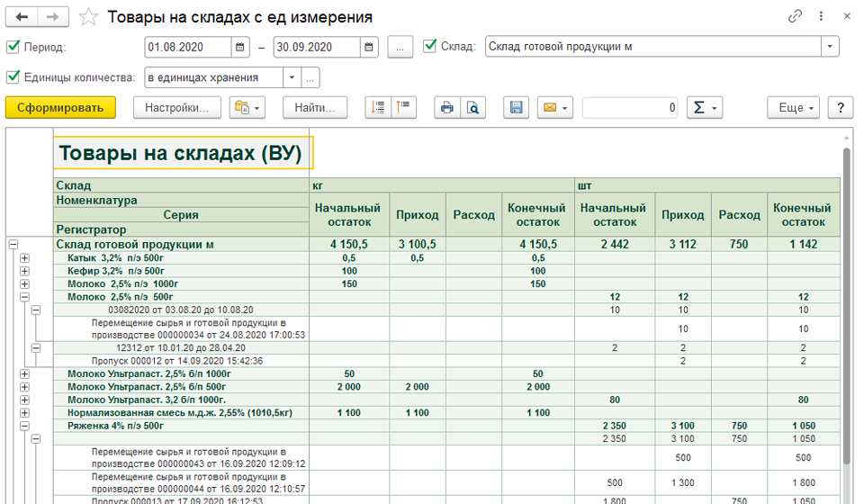Open report variants folder icon dropdown
This screenshot has height=504, width=864.
pos(247,107)
